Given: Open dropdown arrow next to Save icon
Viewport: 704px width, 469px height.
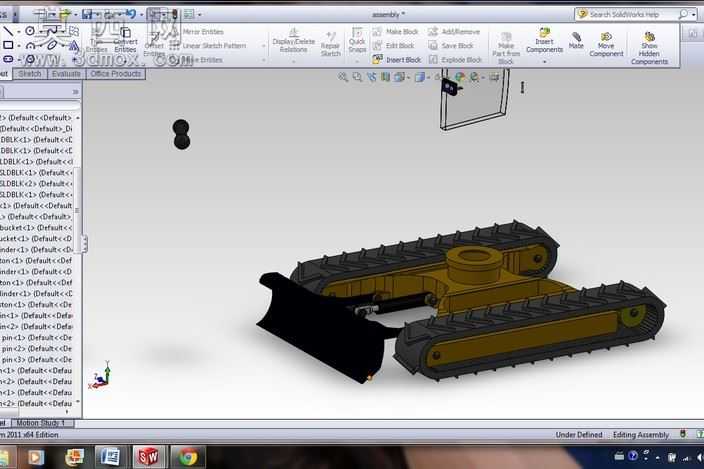Looking at the screenshot, I should tap(97, 15).
